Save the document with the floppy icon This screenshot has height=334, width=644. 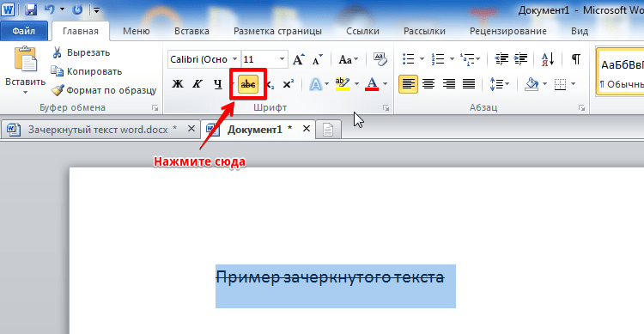(x=31, y=9)
